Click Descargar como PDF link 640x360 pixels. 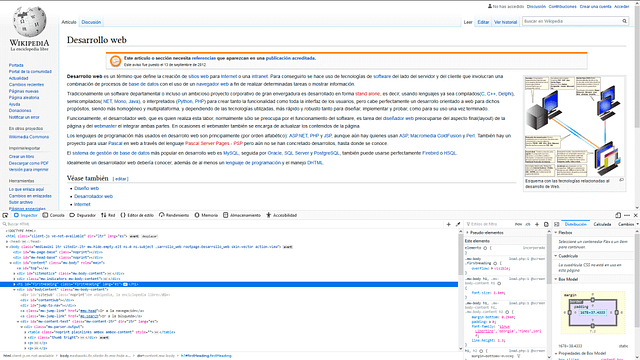click(x=29, y=163)
